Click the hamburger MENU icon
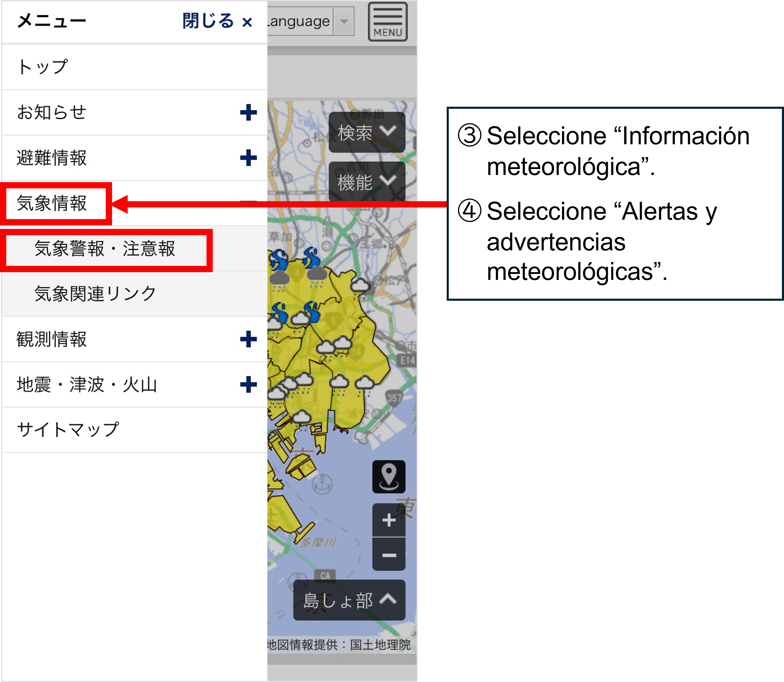Screen dimensions: 784x682 pos(387,21)
